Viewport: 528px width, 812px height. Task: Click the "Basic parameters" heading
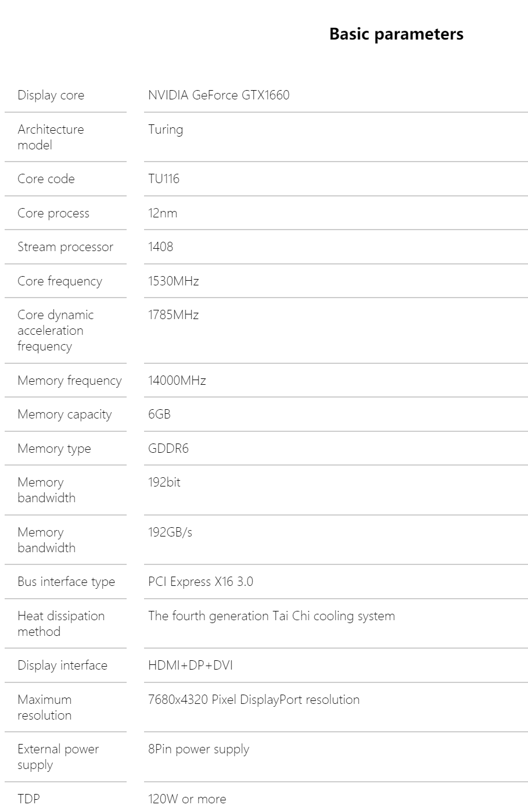click(x=396, y=34)
